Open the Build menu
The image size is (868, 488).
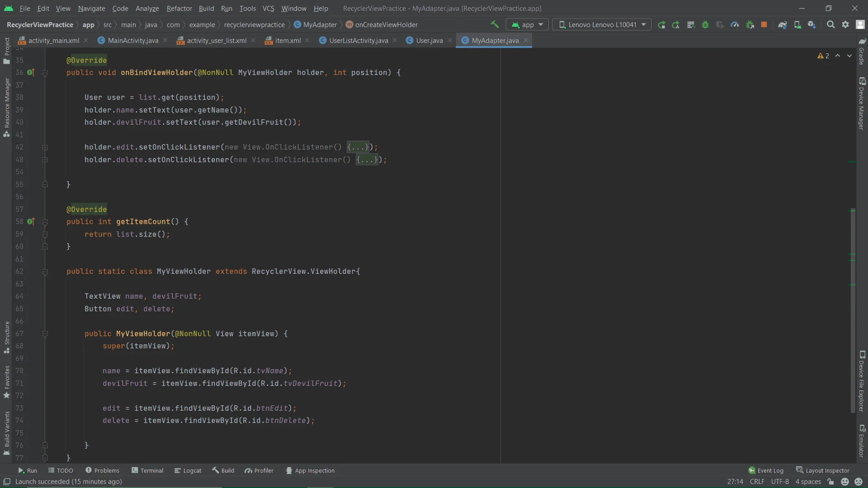coord(206,8)
